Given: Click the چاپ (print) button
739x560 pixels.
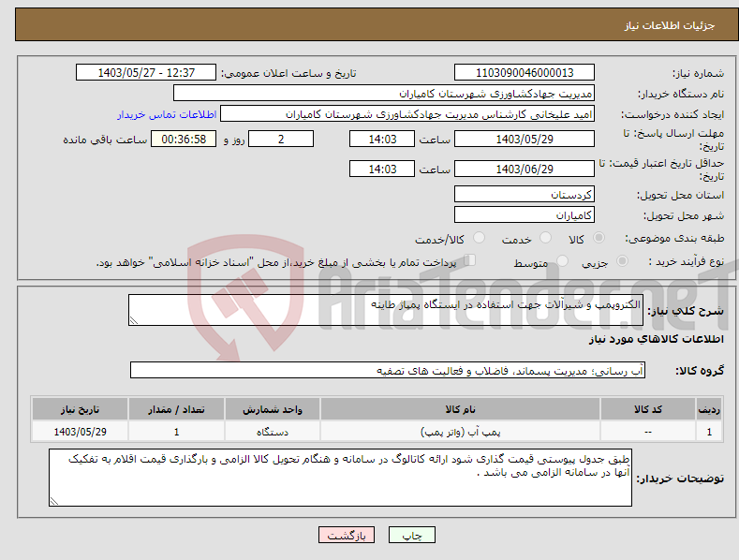Looking at the screenshot, I should [411, 535].
